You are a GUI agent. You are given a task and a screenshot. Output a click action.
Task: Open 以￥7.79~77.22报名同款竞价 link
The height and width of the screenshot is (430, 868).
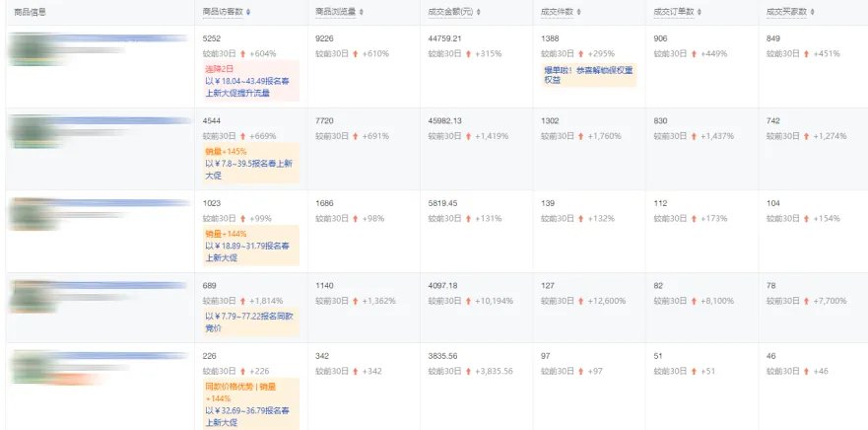[248, 322]
